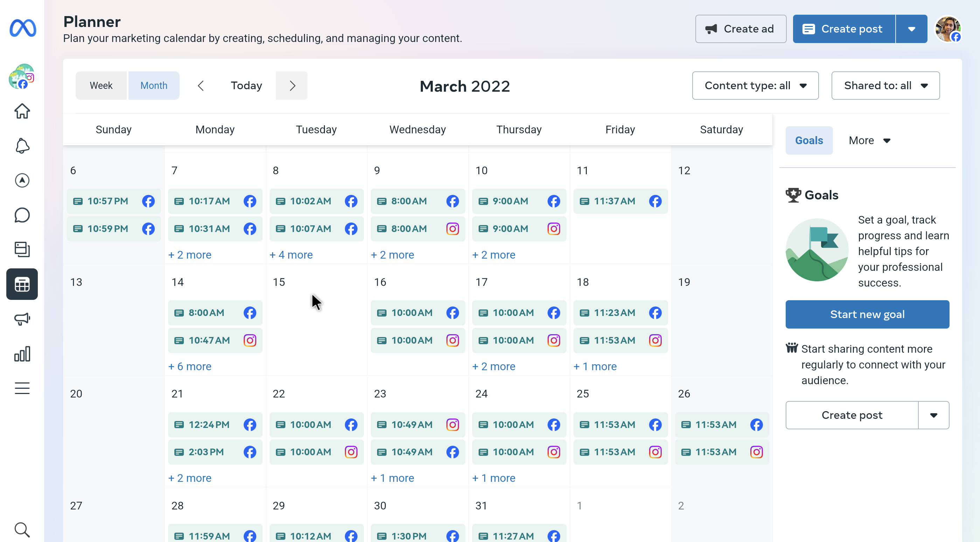Click '+ 6 more' on March 14
Viewport: 980px width, 542px height.
(x=190, y=366)
